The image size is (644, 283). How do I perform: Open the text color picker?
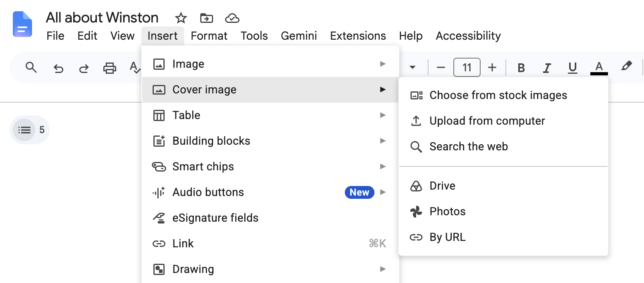pos(599,68)
